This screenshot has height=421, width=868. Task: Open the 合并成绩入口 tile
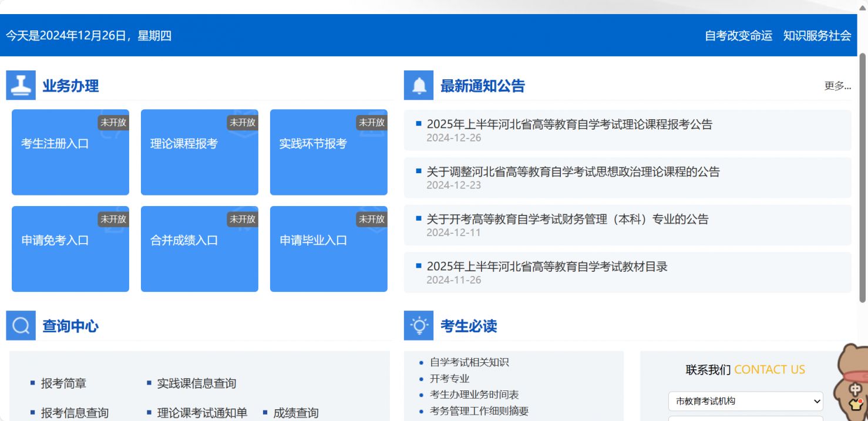(x=200, y=249)
